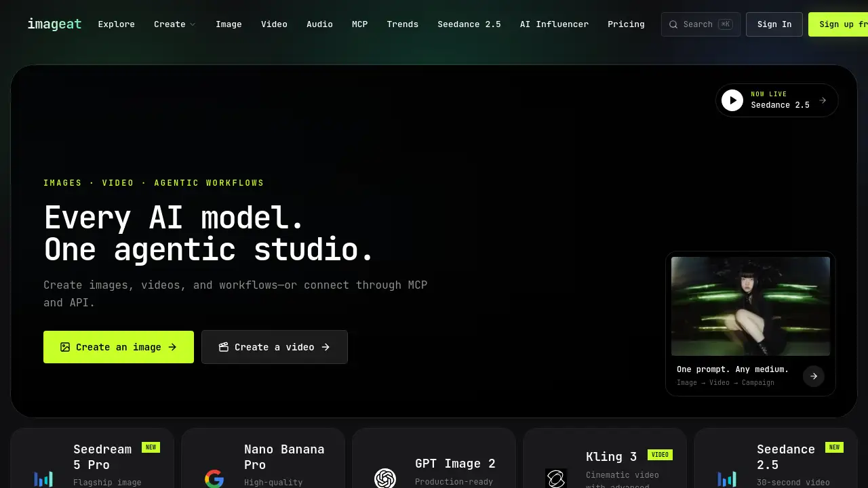Click the Create a video button

point(275,347)
